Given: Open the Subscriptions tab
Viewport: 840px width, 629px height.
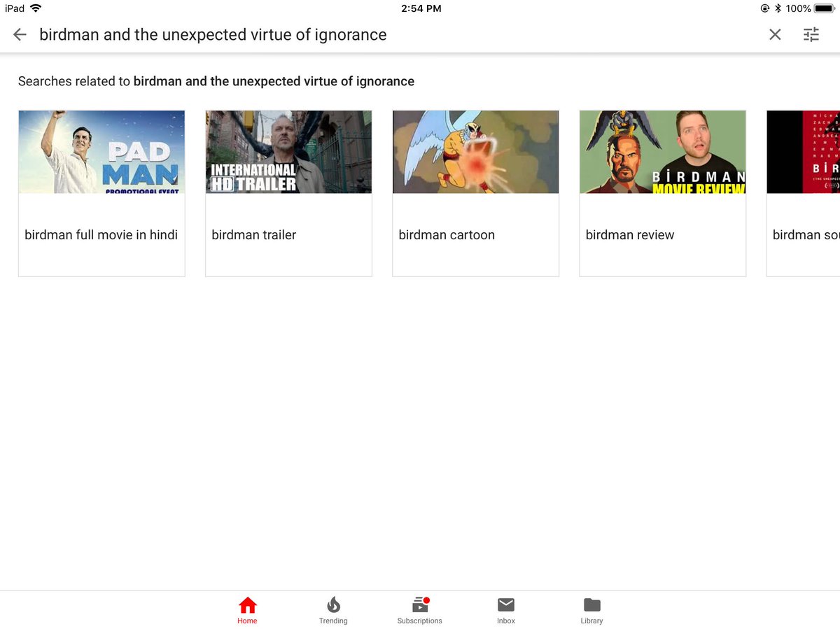Looking at the screenshot, I should pos(419,610).
